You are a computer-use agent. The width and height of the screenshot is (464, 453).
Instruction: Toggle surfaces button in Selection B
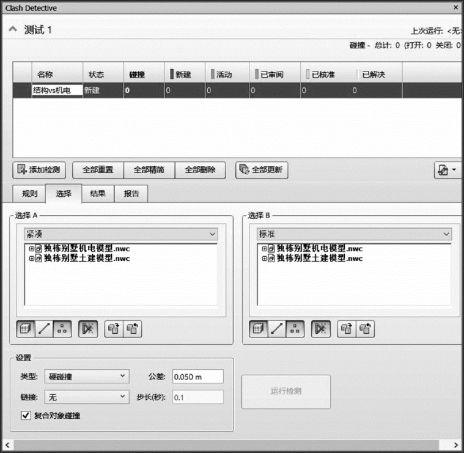(258, 329)
